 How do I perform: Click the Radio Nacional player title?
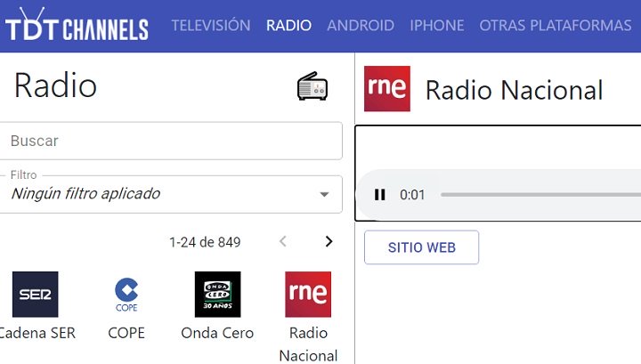pos(515,90)
